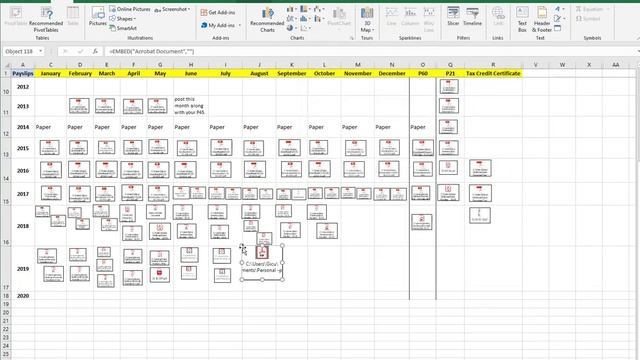Open Header & Footer

tap(542, 20)
